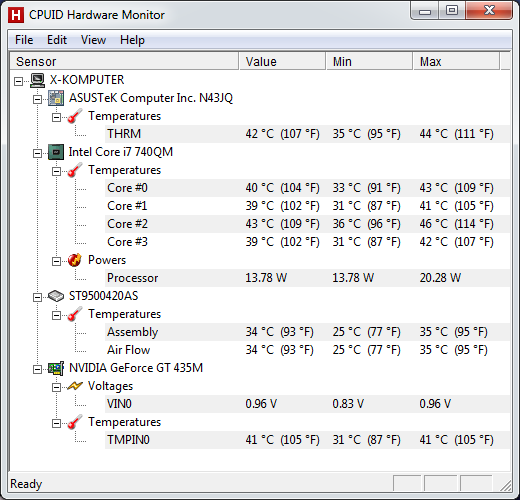Click the Max column header
520x500 pixels.
coord(456,61)
